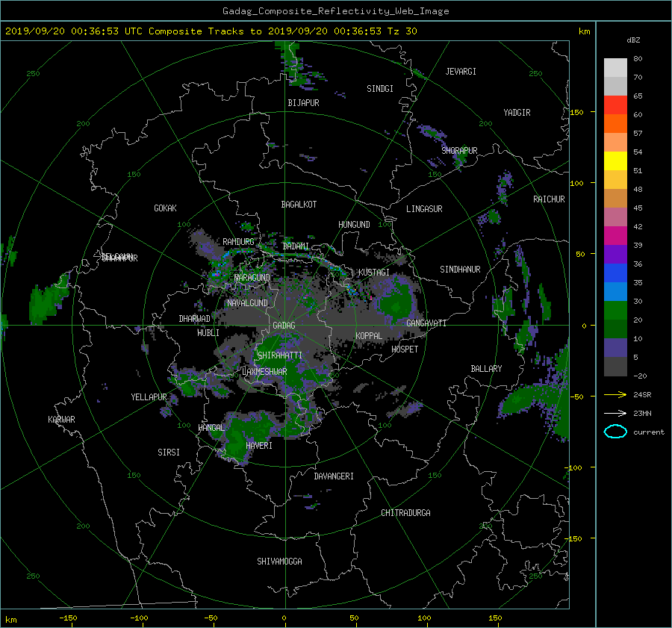672x628 pixels.
Task: Click the SIRSI city label
Action: tap(169, 453)
